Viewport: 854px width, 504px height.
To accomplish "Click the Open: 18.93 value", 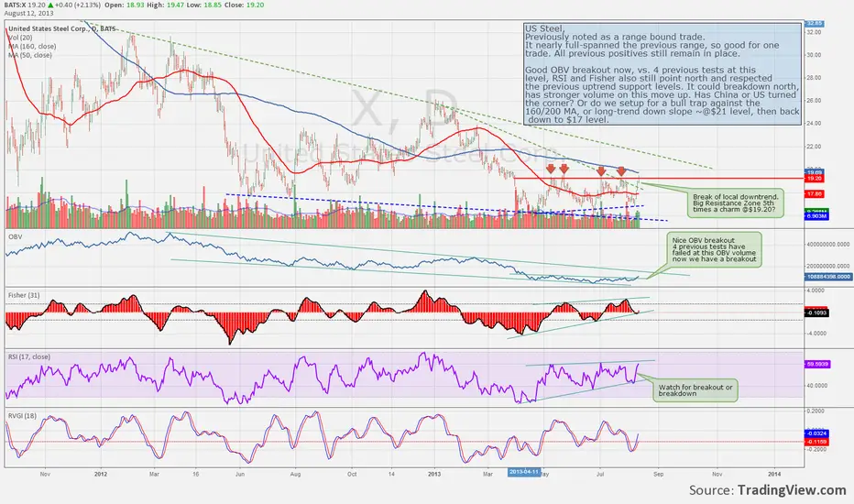I will [x=123, y=5].
